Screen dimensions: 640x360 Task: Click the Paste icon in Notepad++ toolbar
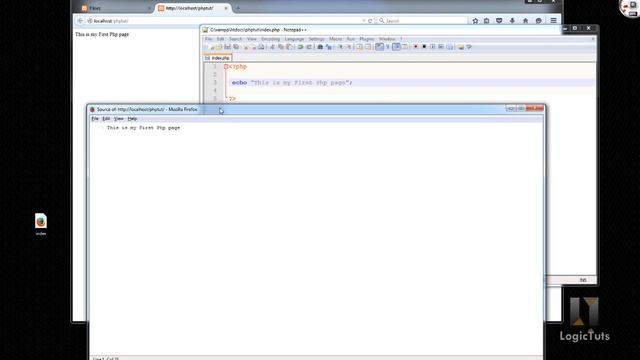289,47
